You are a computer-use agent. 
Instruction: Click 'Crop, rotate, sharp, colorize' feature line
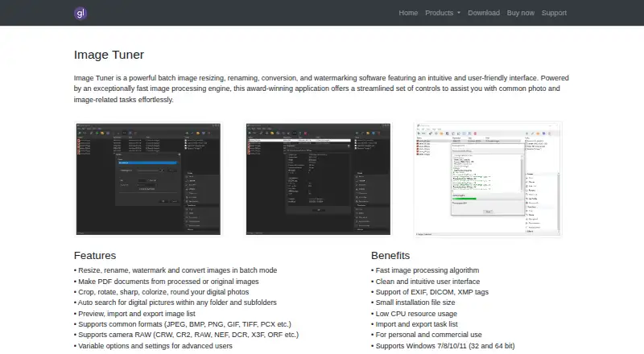[162, 292]
